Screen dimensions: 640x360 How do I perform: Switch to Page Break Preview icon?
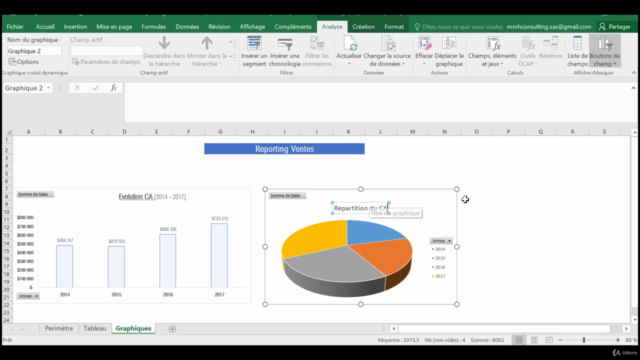point(549,340)
